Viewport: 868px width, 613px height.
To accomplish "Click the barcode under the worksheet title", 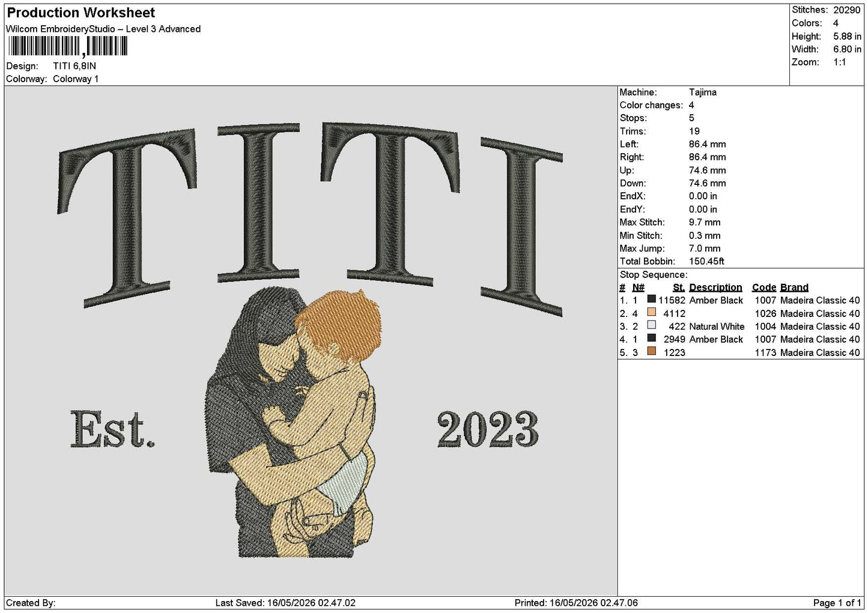I will (68, 46).
